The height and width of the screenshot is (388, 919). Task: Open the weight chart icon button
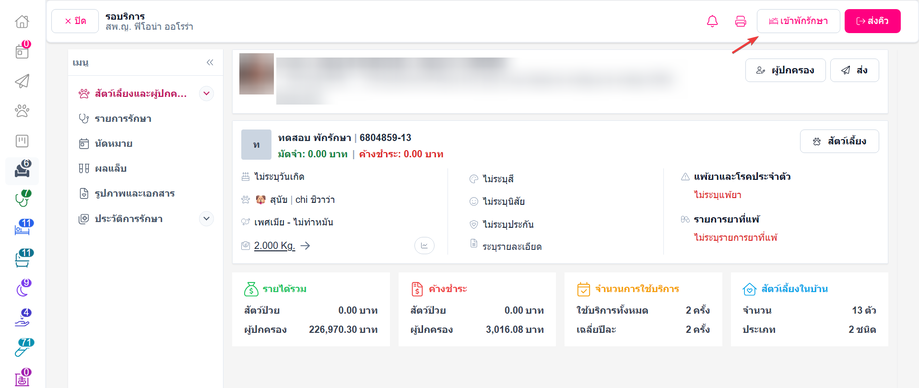(424, 246)
